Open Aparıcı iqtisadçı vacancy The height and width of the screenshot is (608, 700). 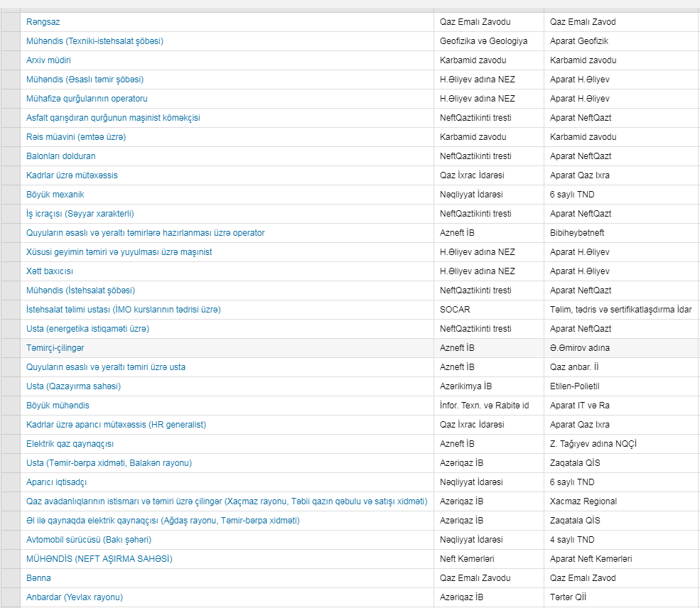pos(56,482)
